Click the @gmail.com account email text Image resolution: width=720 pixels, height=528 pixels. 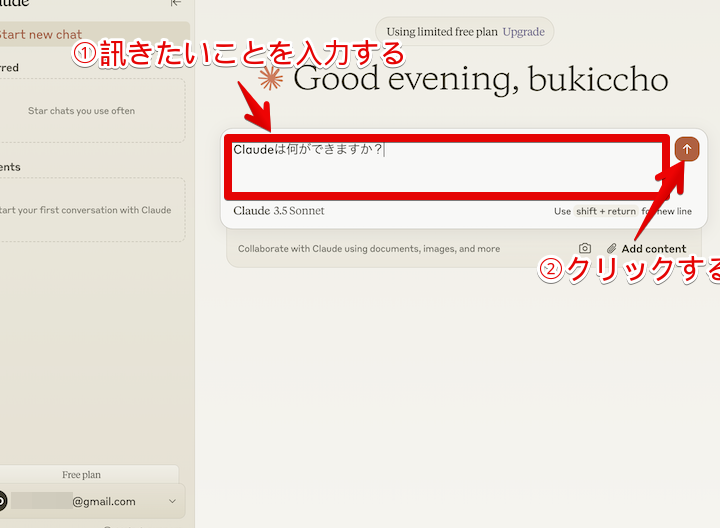pyautogui.click(x=104, y=501)
